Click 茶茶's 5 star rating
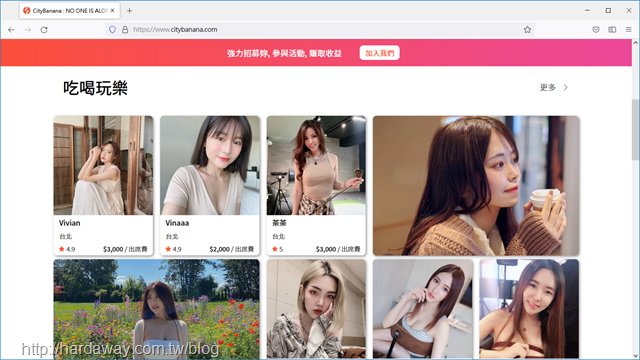Viewport: 640px width, 360px height. click(x=278, y=249)
